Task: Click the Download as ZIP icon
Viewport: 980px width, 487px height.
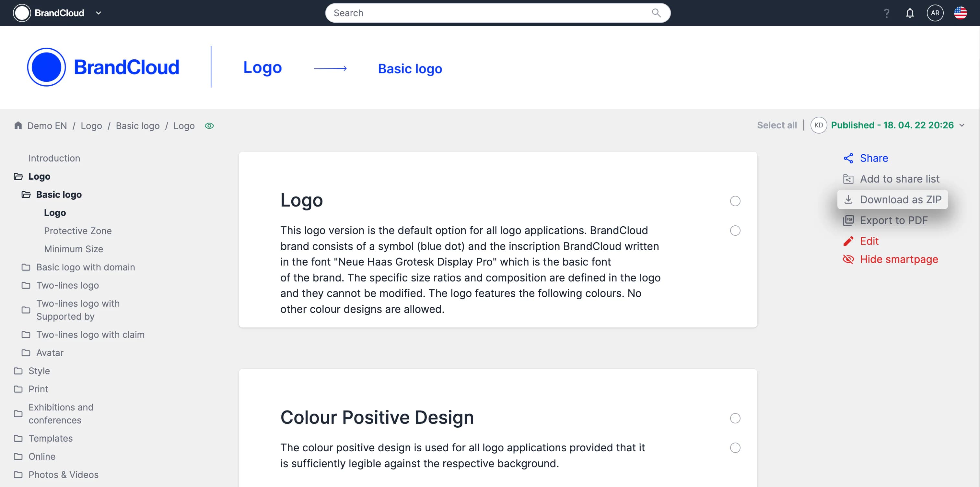Action: point(848,199)
